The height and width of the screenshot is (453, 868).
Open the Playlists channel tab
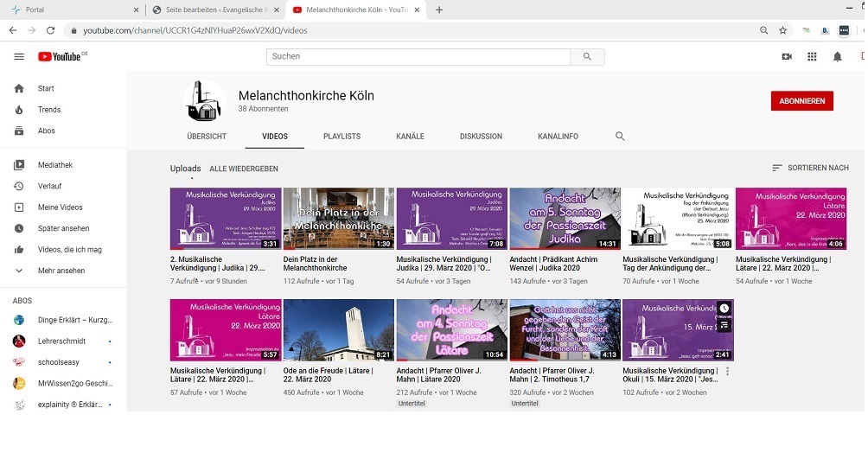click(x=342, y=137)
